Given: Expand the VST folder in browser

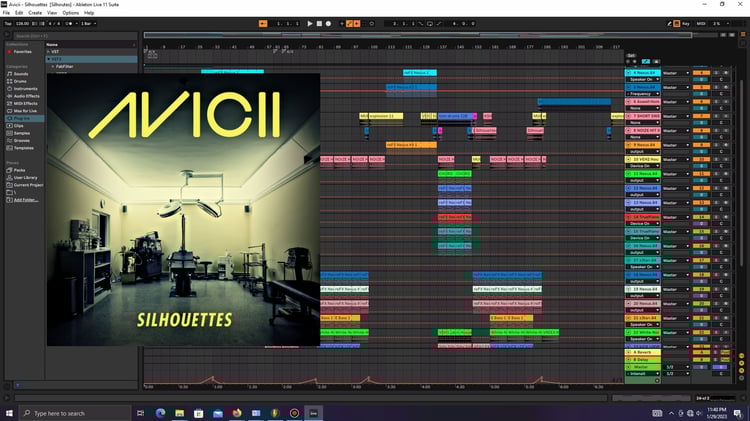Looking at the screenshot, I should pos(48,52).
